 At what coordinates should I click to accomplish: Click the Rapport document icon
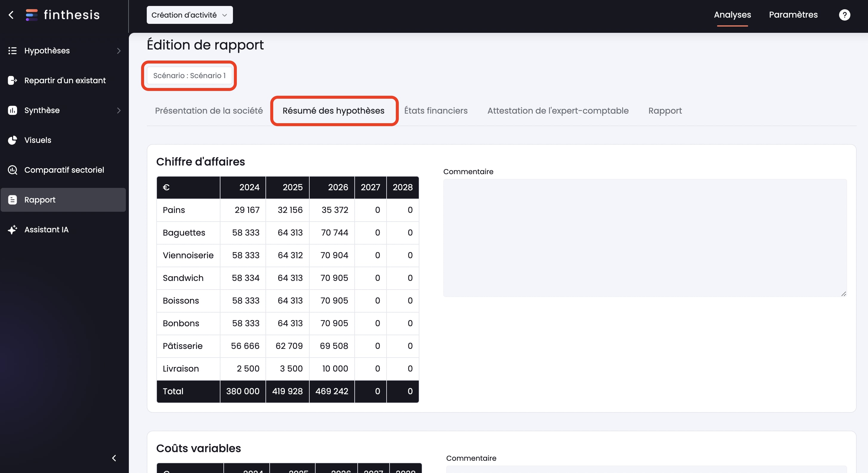(13, 200)
